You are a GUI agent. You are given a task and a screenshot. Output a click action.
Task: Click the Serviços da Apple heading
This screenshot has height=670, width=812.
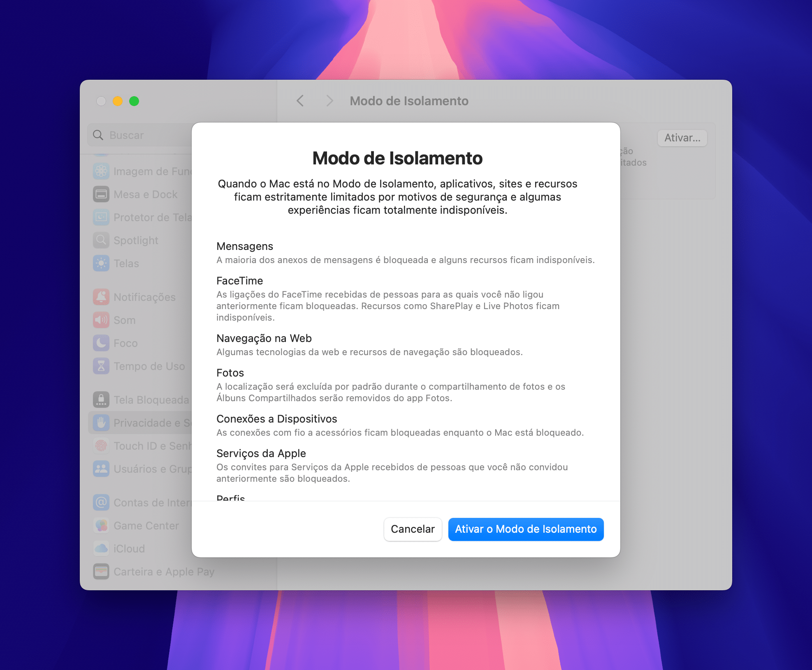click(x=261, y=453)
